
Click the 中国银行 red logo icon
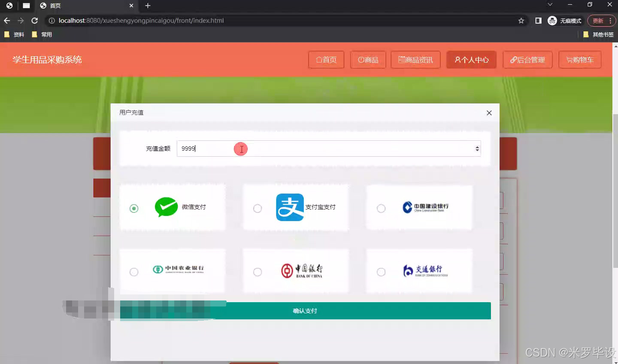tap(287, 270)
